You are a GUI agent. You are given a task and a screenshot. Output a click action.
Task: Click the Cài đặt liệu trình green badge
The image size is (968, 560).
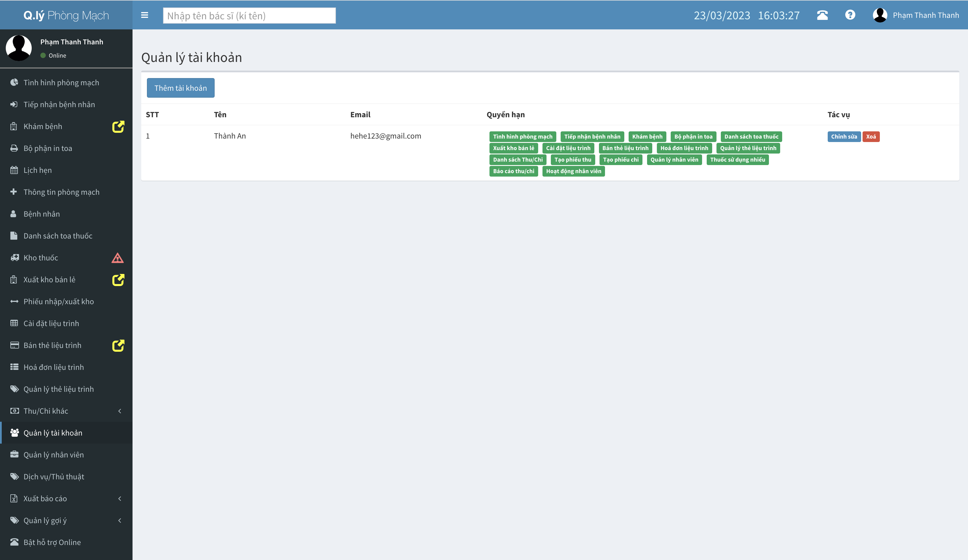pyautogui.click(x=568, y=148)
